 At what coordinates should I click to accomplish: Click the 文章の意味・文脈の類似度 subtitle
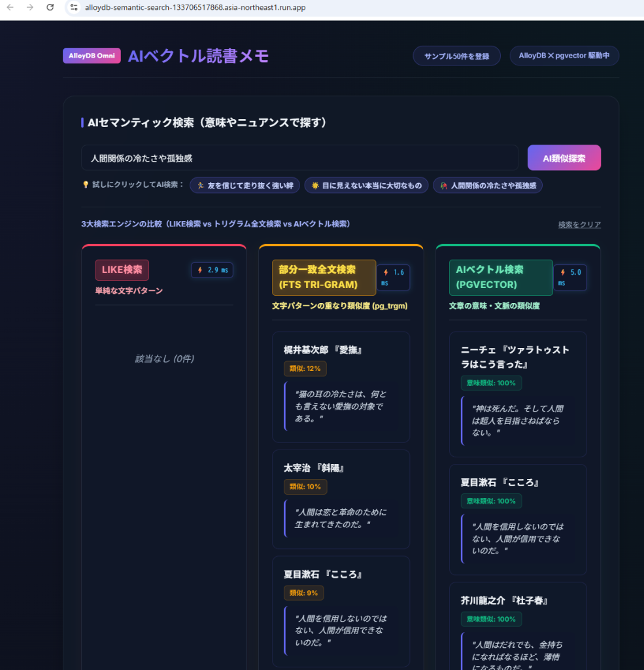click(x=494, y=306)
